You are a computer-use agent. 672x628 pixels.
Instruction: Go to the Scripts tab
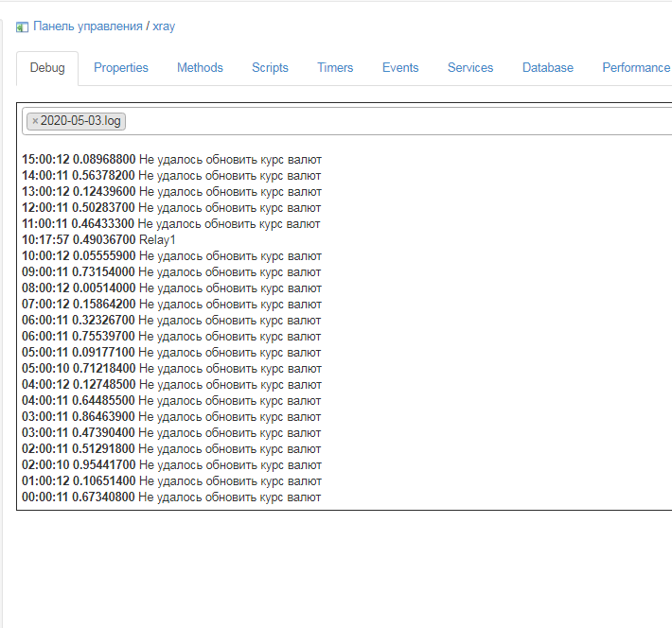[270, 68]
